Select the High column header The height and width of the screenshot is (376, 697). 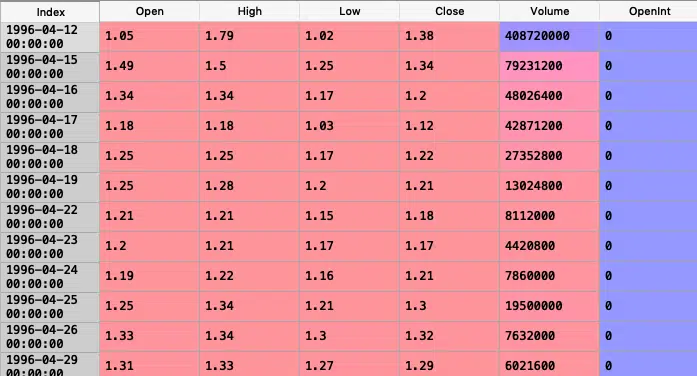249,11
